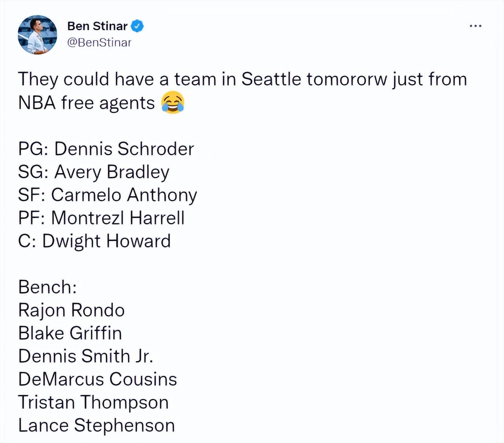Viewport: 504px width, 443px height.
Task: Click the 'Bench:' label in the tweet
Action: tap(47, 287)
